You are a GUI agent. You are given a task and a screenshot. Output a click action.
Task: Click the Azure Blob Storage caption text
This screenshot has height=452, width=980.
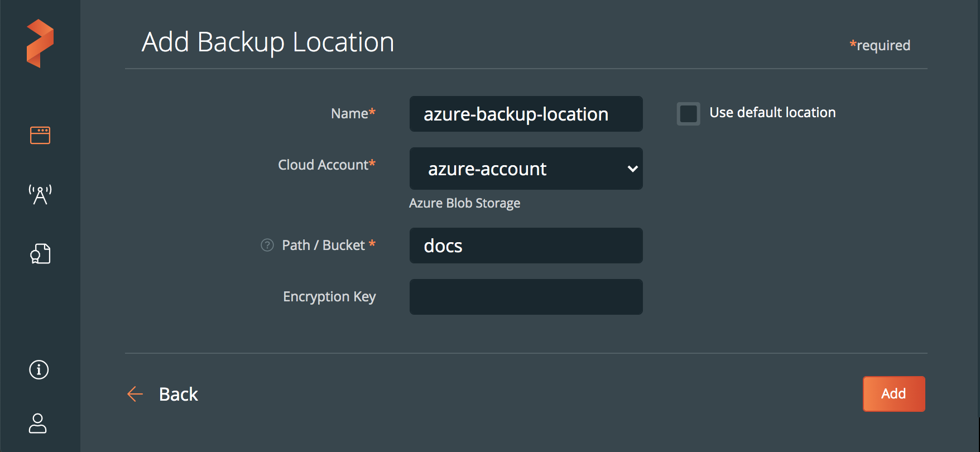click(x=464, y=203)
